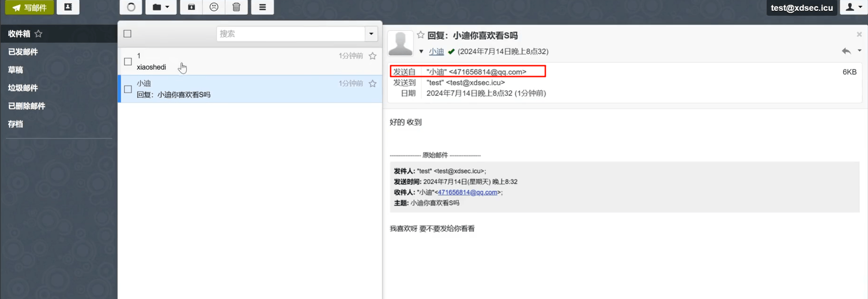Expand the advanced search dropdown arrow

pos(371,34)
